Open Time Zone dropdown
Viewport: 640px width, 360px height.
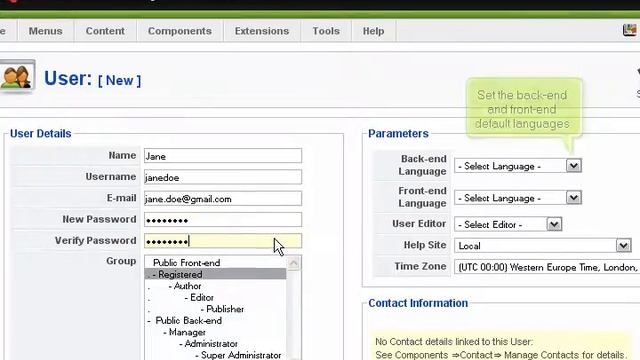[x=547, y=267]
